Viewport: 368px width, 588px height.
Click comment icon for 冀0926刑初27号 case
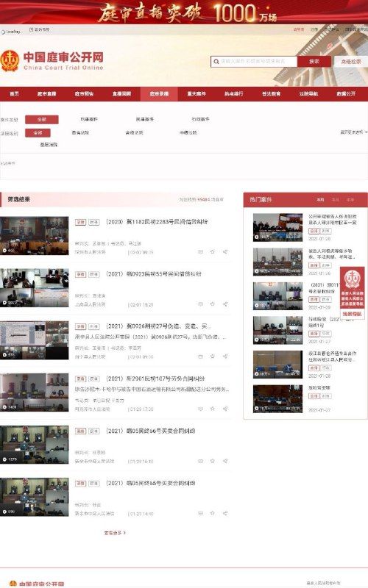tap(200, 356)
